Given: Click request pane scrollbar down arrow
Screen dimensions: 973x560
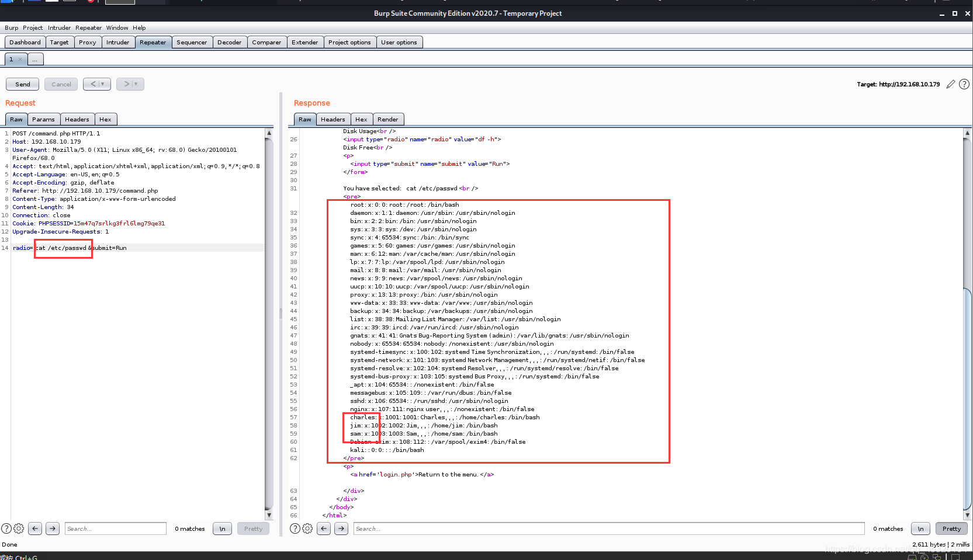Looking at the screenshot, I should pyautogui.click(x=269, y=515).
